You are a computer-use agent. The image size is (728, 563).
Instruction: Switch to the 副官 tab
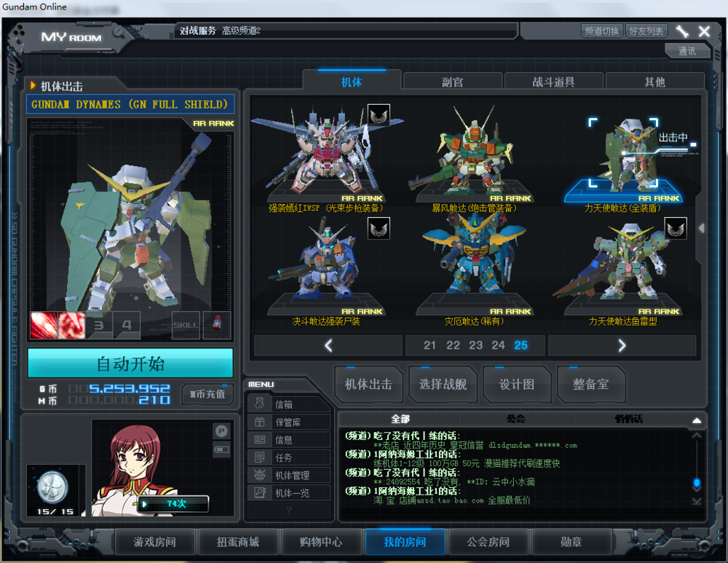452,82
